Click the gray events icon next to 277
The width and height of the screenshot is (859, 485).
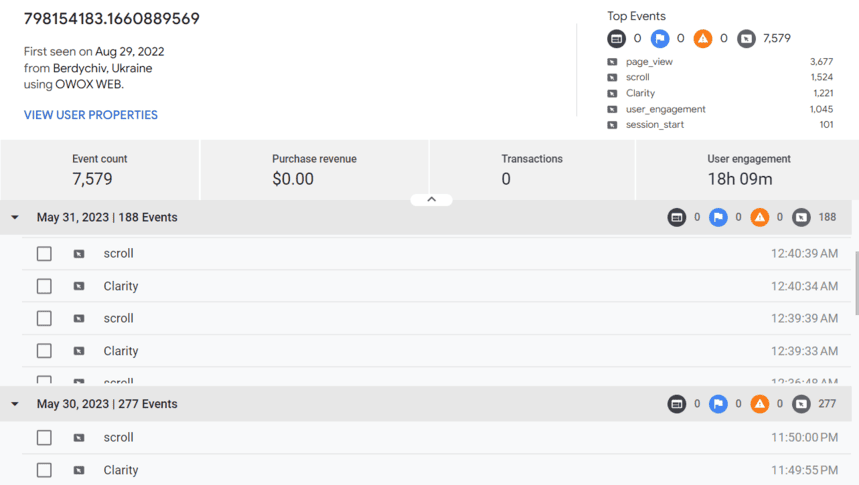pyautogui.click(x=801, y=404)
